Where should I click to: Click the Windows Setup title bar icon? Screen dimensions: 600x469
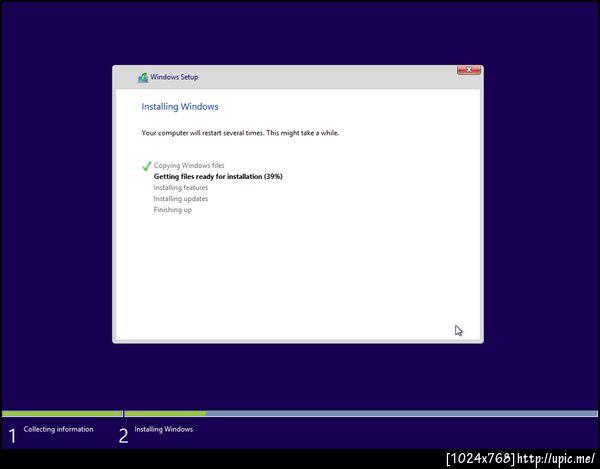[143, 78]
